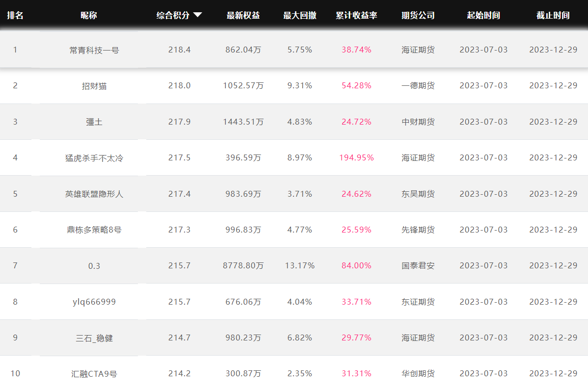This screenshot has width=588, height=390.
Task: Click score value 217.4
Action: (x=179, y=194)
